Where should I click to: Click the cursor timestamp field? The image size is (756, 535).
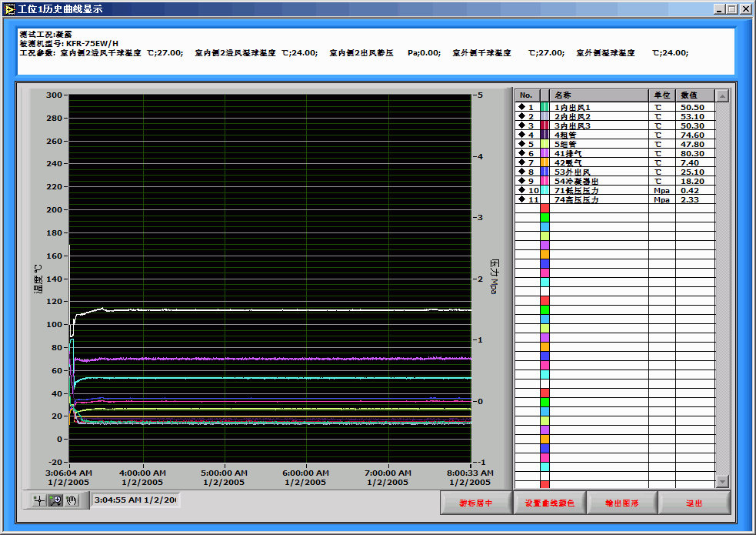tap(135, 500)
